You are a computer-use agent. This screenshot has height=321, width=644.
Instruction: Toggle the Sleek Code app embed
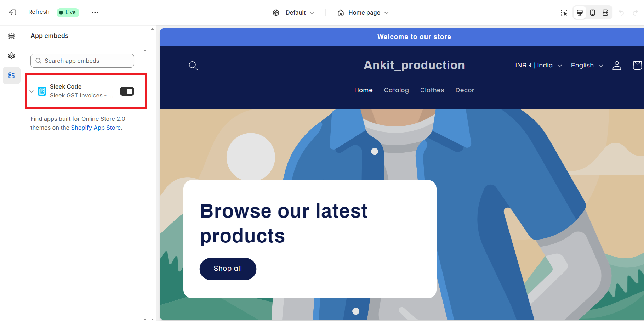[x=127, y=91]
